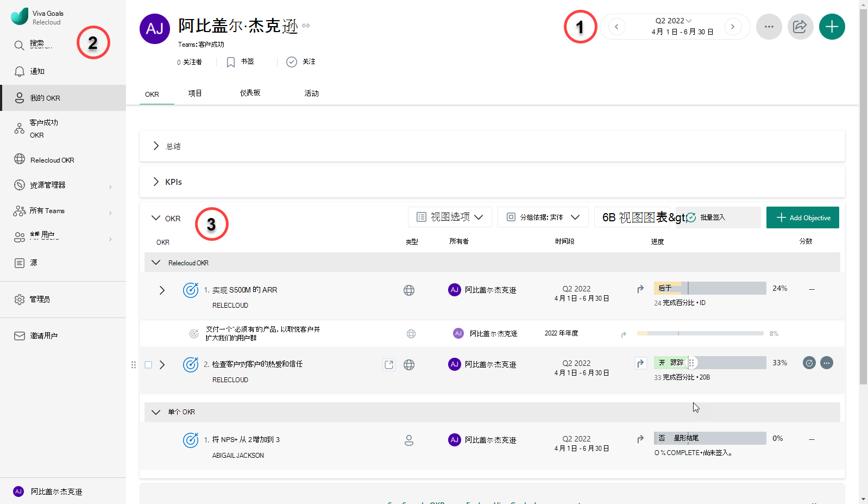Toggle the 关注 follow check circle

(292, 62)
